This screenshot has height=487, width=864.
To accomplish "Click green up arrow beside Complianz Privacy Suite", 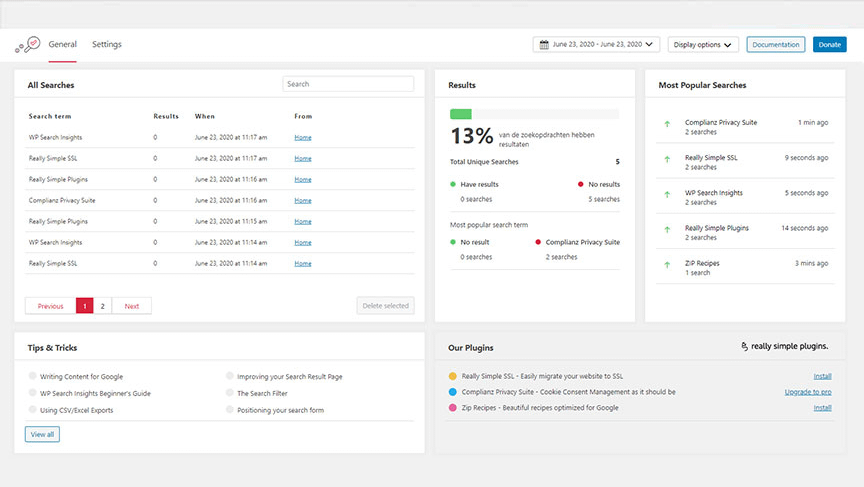I will pyautogui.click(x=667, y=124).
